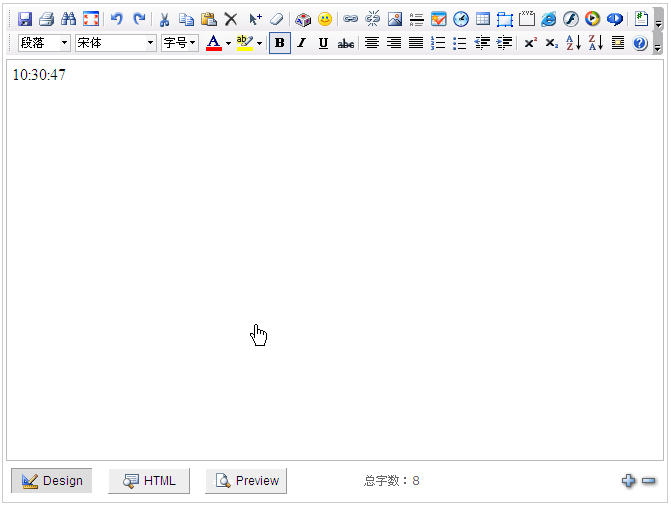Insert media player video

[593, 19]
